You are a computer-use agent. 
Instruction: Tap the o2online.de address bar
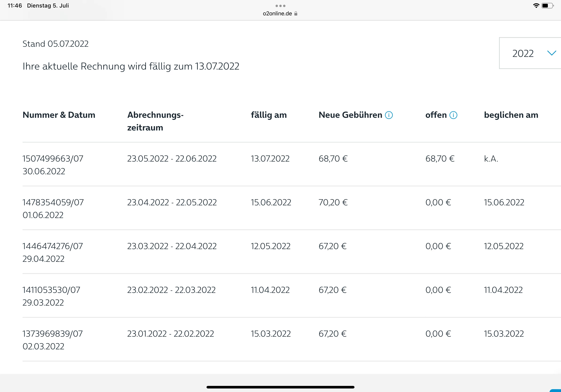point(277,14)
